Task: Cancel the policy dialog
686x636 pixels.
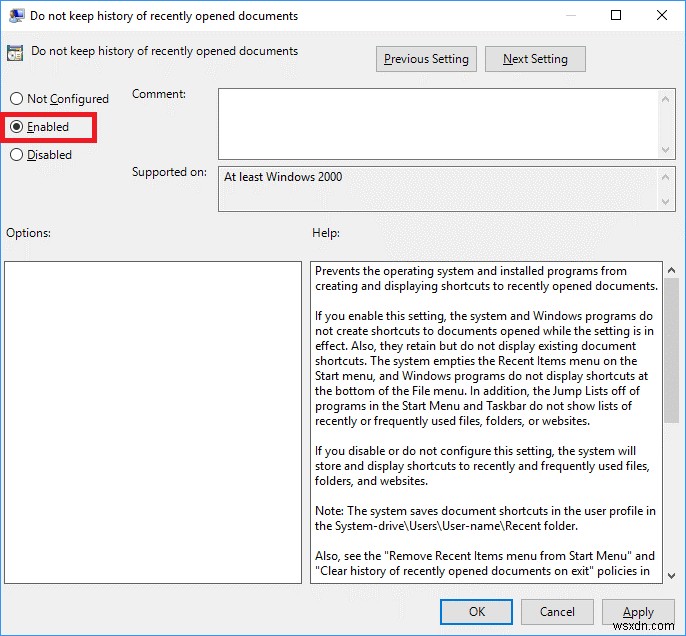Action: click(x=557, y=612)
